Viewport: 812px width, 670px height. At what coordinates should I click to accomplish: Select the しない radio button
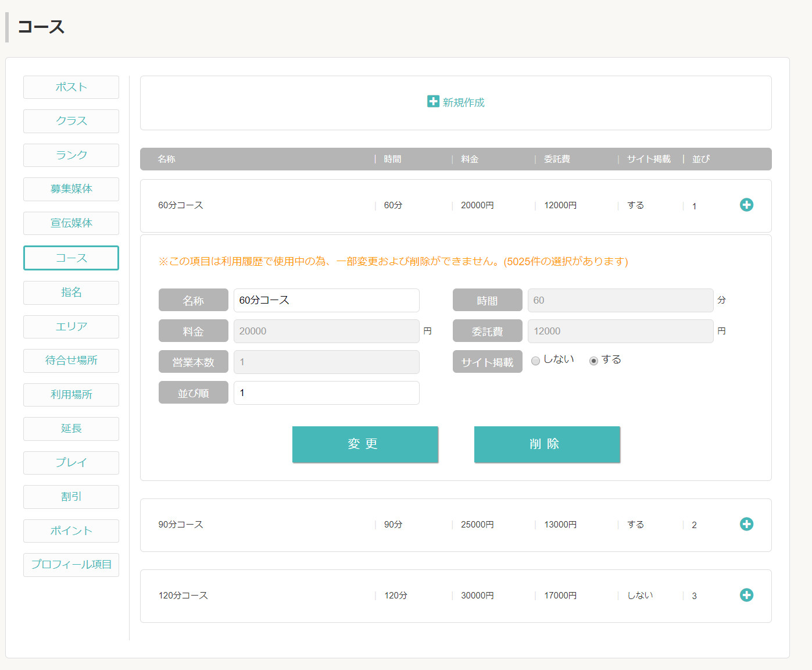pyautogui.click(x=536, y=361)
